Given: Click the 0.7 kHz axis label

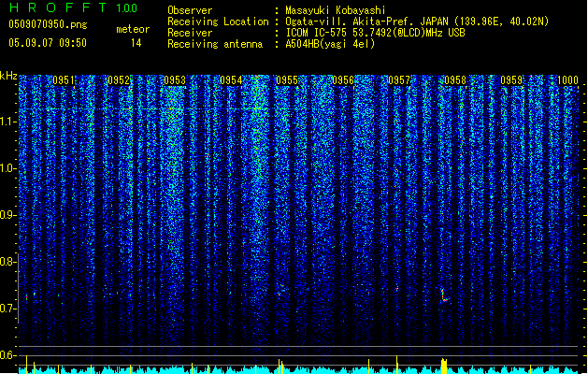Looking at the screenshot, I should coord(7,309).
